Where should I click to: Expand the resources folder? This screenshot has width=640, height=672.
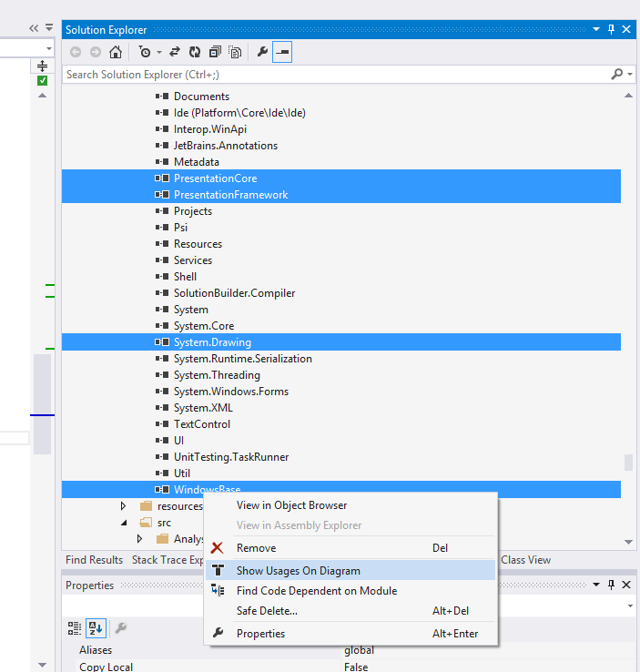123,506
